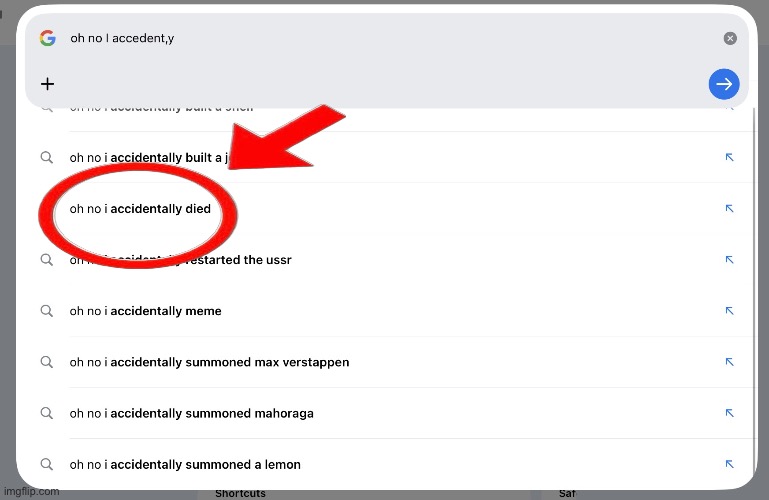Click magnifier icon beside "accidentally meme"
769x500 pixels.
coord(46,311)
